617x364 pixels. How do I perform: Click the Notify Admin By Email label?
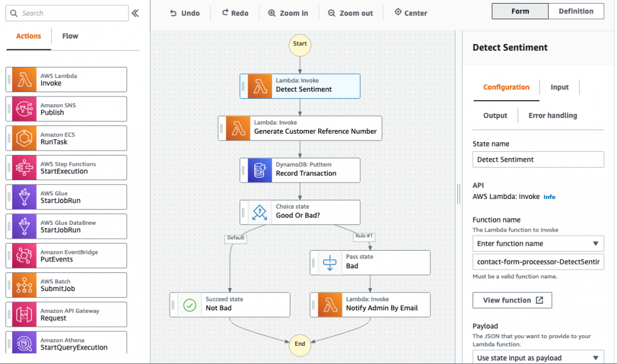click(x=381, y=308)
